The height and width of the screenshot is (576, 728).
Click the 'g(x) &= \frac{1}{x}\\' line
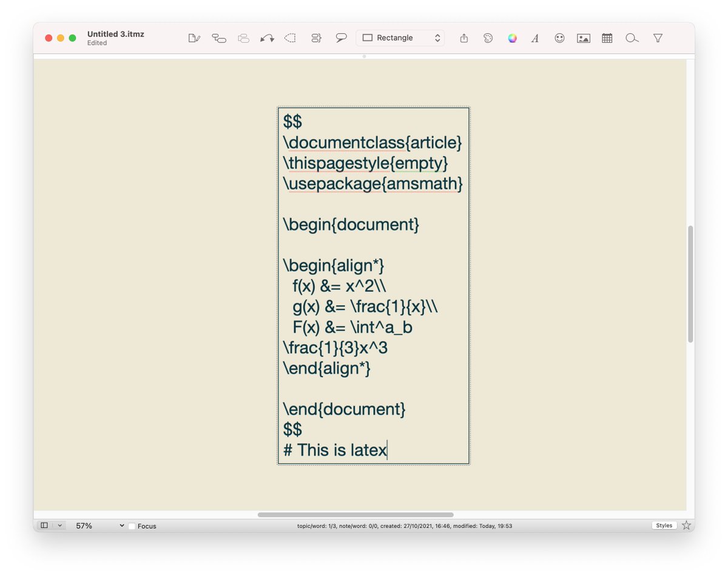[x=365, y=307]
